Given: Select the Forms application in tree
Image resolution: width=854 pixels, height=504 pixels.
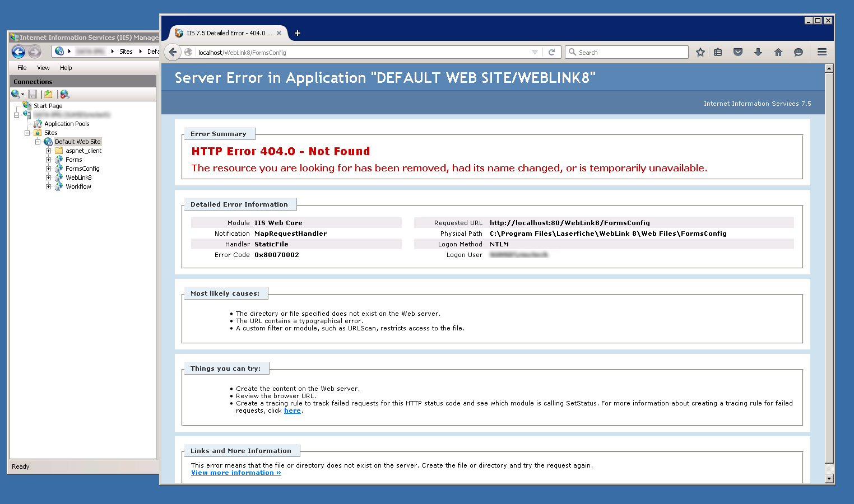Looking at the screenshot, I should coord(73,160).
